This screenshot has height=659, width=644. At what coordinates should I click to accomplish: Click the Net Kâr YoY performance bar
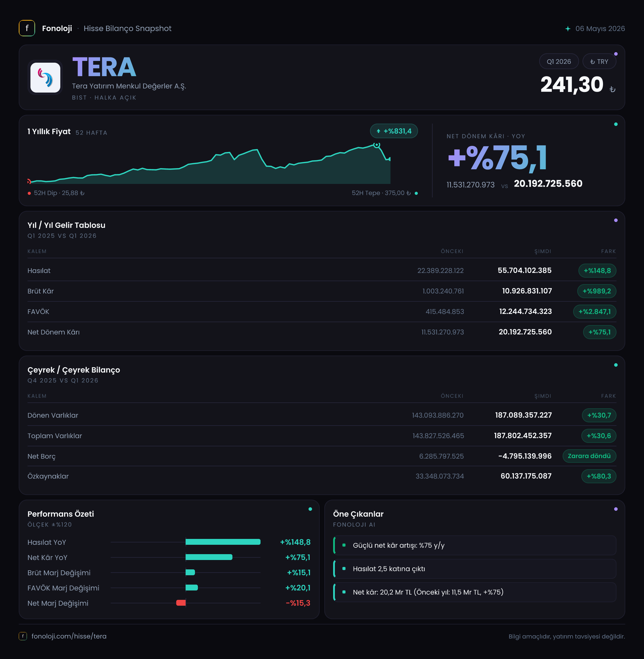coord(209,557)
